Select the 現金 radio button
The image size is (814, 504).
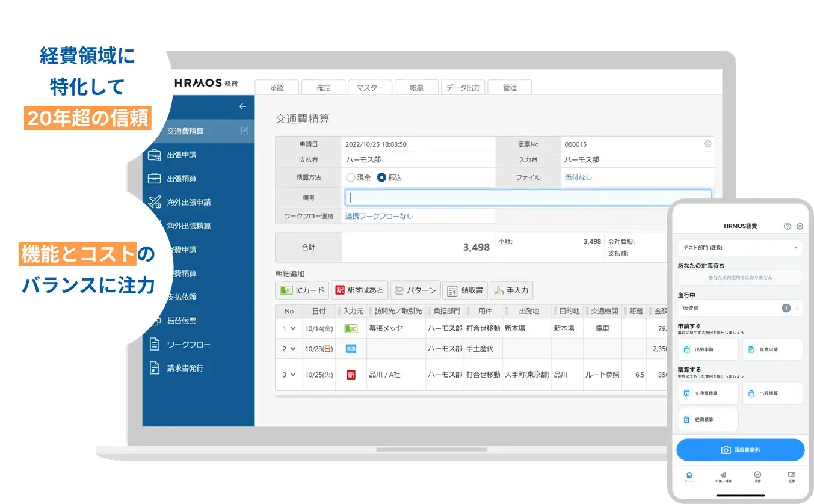click(x=351, y=177)
